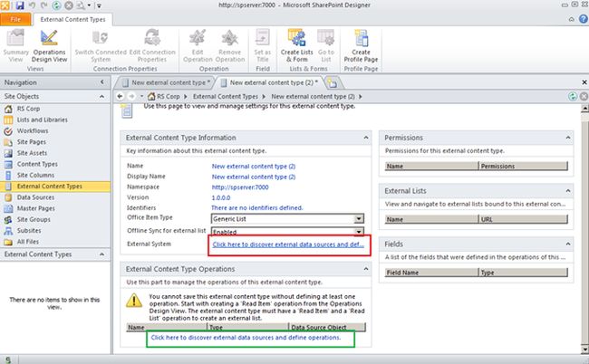Collapse the External Lists panel
This screenshot has height=364, width=589.
coord(568,191)
